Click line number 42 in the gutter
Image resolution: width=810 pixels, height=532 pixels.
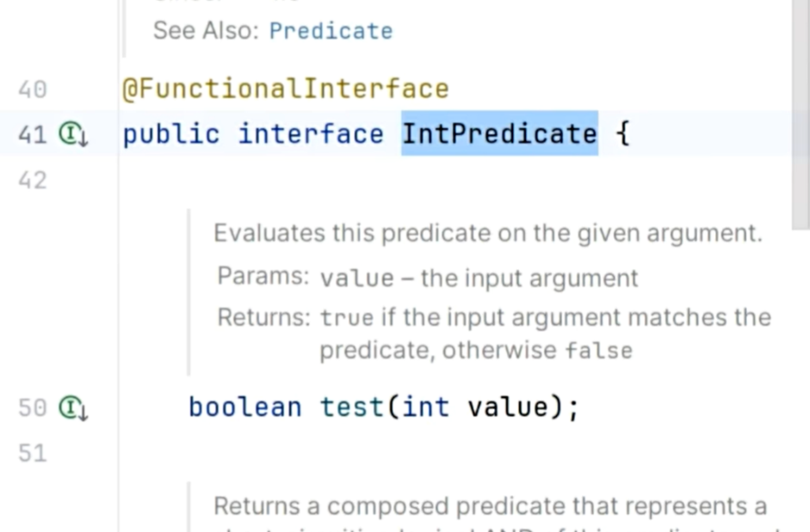coord(32,181)
